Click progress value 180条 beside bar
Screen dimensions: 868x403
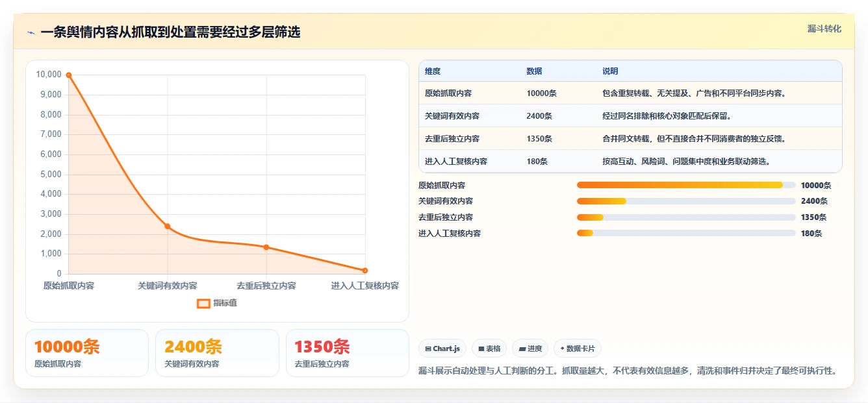tap(811, 234)
